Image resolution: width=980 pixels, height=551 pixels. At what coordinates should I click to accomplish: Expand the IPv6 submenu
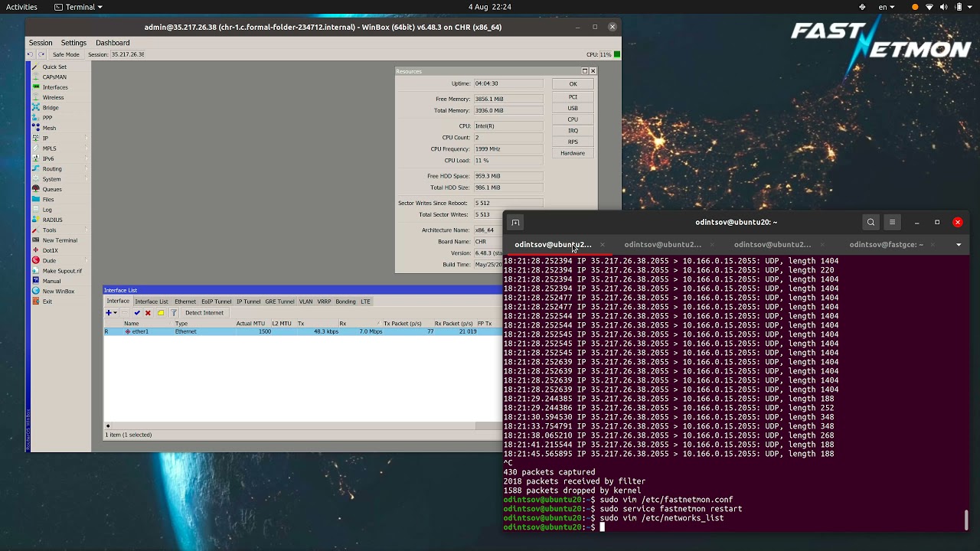click(60, 158)
